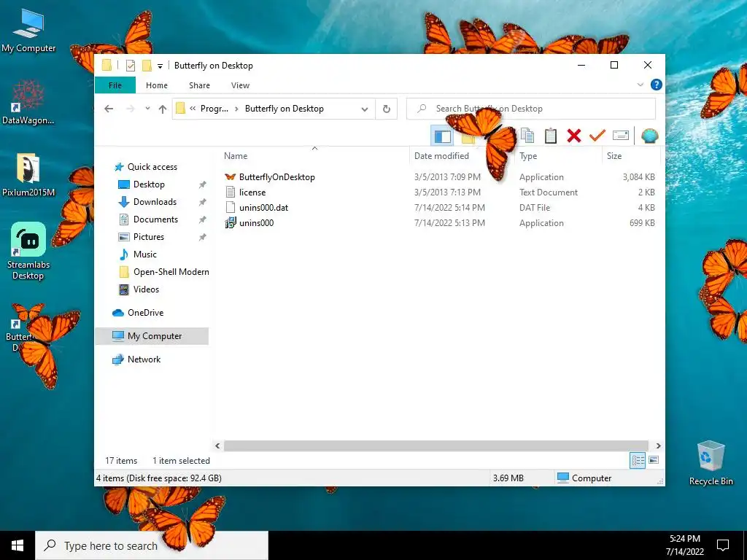
Task: Select the license text document
Action: 252,192
